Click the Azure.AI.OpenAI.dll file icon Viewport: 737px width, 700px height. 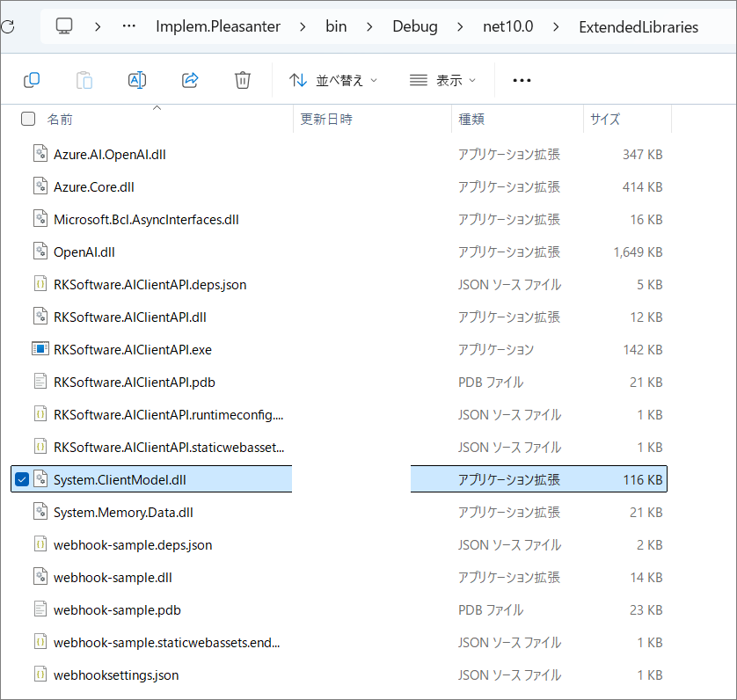40,154
